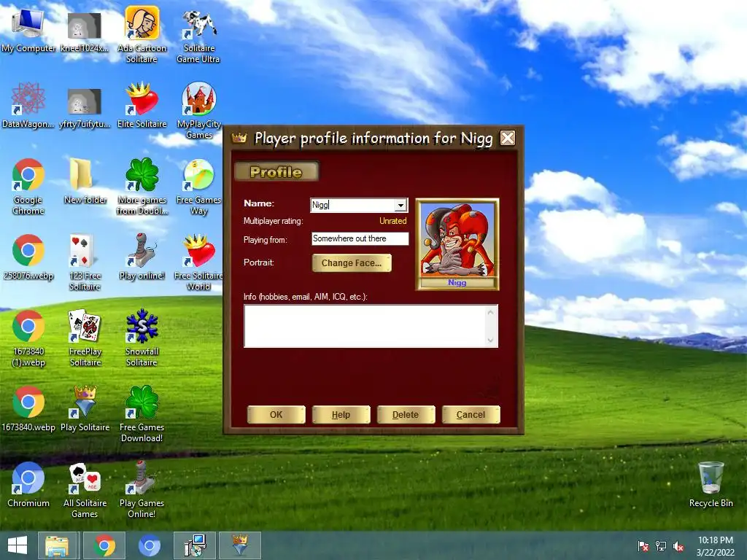Show the clock and date flyout

715,546
